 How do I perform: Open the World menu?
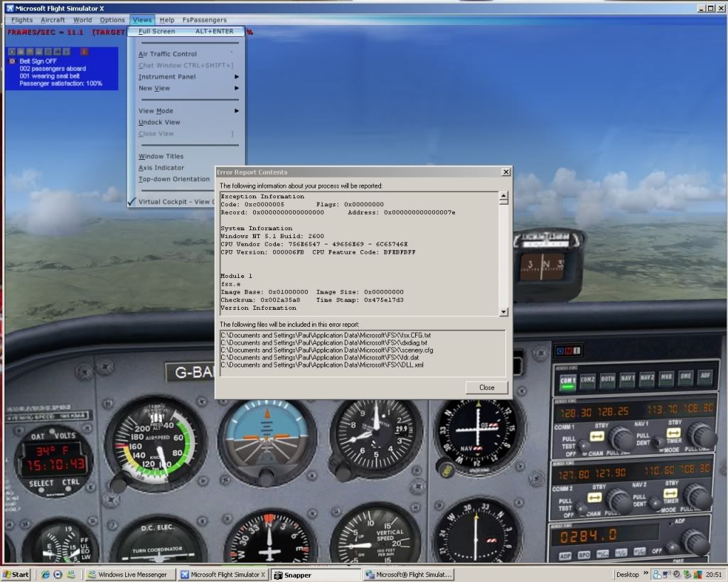coord(82,20)
